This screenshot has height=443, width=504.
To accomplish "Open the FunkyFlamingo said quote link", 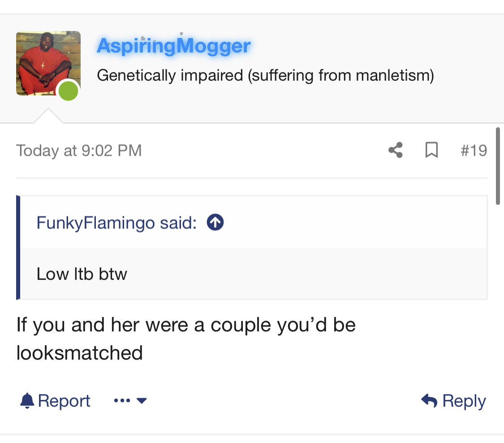I will coord(116,223).
